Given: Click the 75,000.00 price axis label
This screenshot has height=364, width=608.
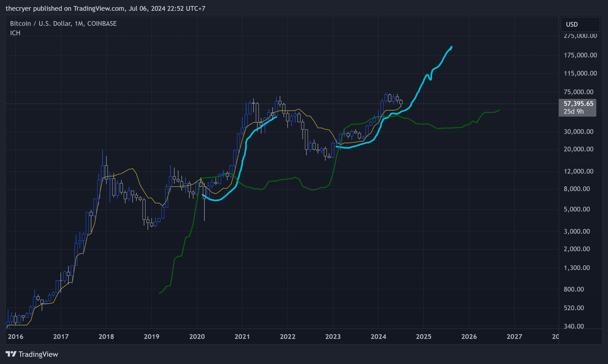Looking at the screenshot, I should click(579, 92).
